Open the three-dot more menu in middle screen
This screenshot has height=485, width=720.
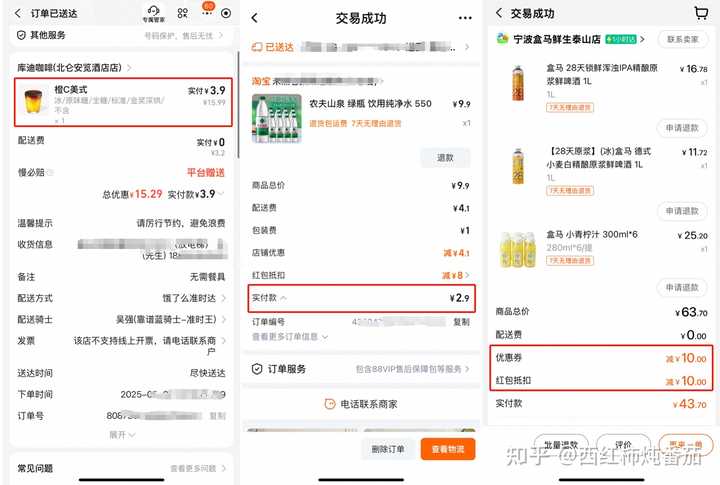point(465,18)
